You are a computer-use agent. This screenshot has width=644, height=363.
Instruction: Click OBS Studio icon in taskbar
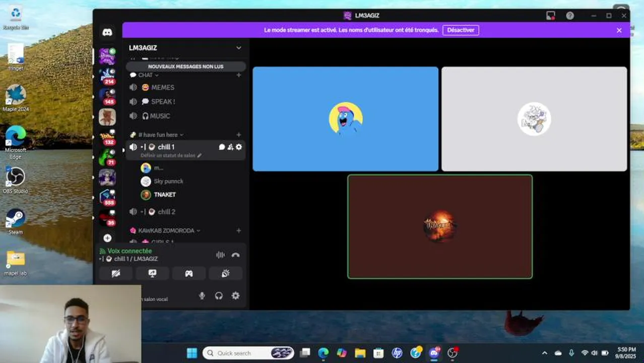(x=453, y=353)
